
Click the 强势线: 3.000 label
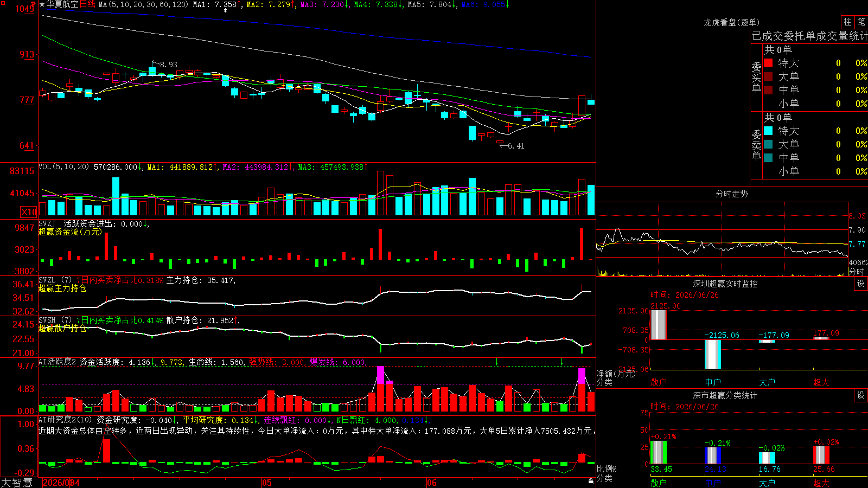point(277,362)
